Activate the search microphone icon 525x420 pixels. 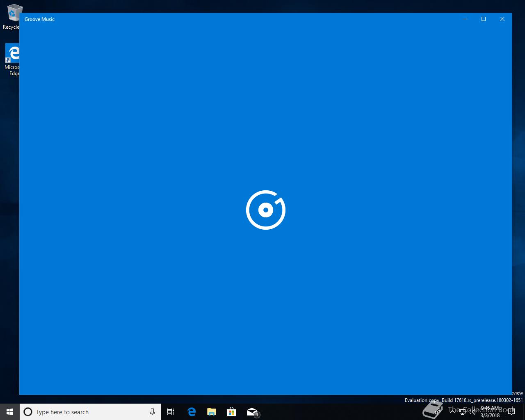pos(152,412)
